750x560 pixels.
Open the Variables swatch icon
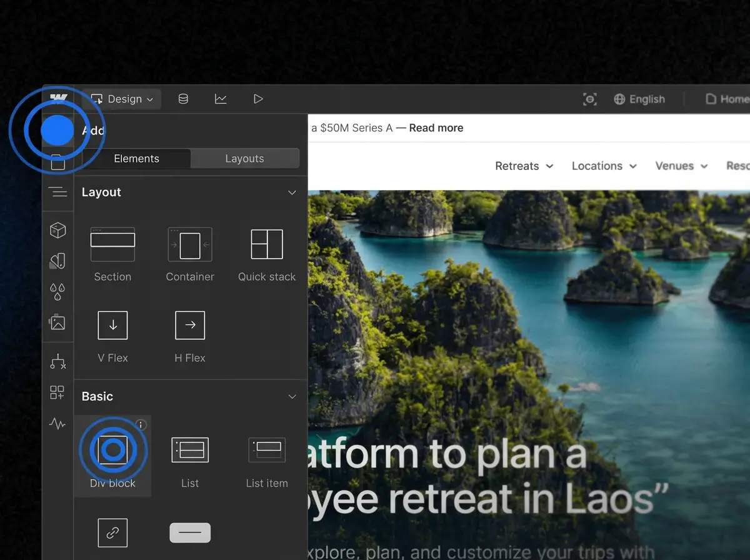pos(57,261)
